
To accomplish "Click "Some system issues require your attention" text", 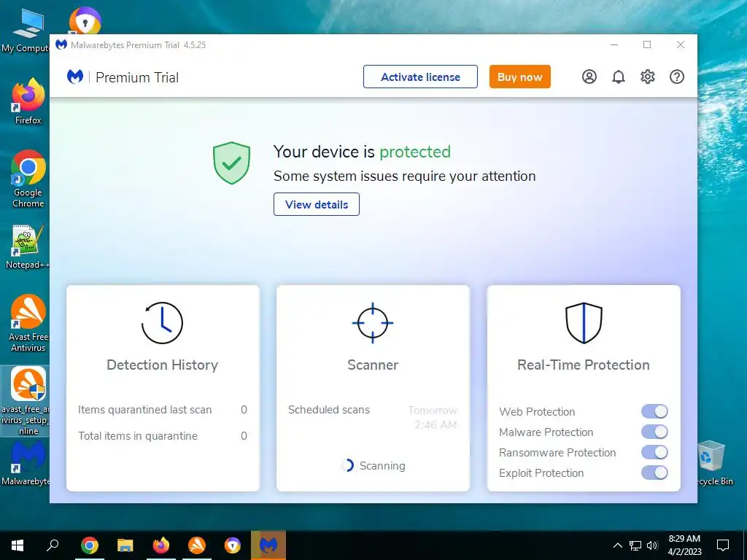I will click(x=404, y=176).
